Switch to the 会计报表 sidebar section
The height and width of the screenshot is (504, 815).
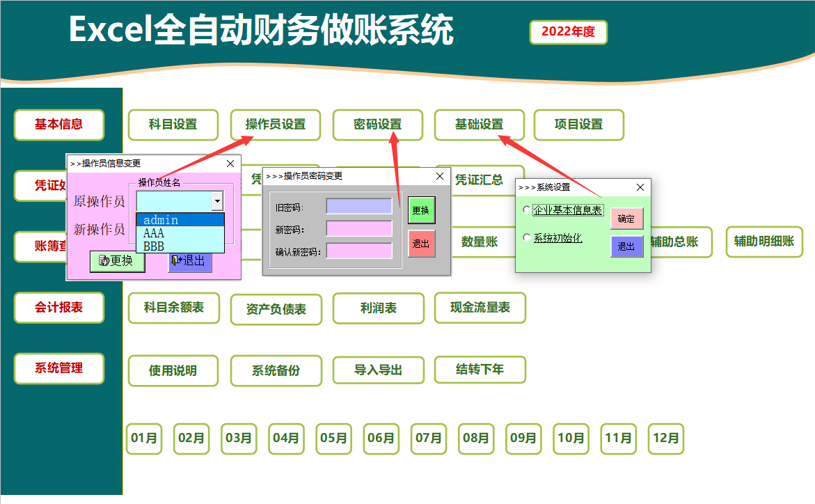(59, 307)
